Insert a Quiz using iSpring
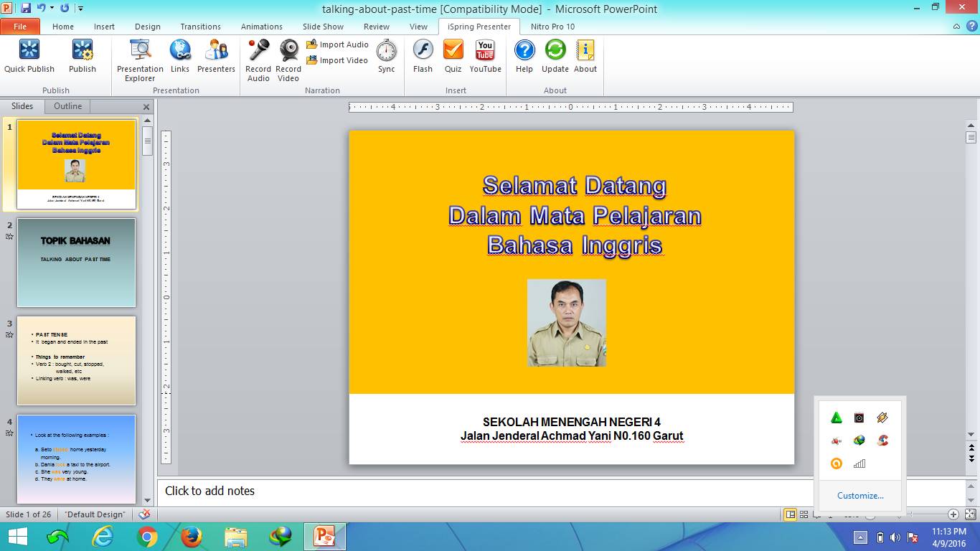Viewport: 980px width, 551px height. click(x=453, y=57)
